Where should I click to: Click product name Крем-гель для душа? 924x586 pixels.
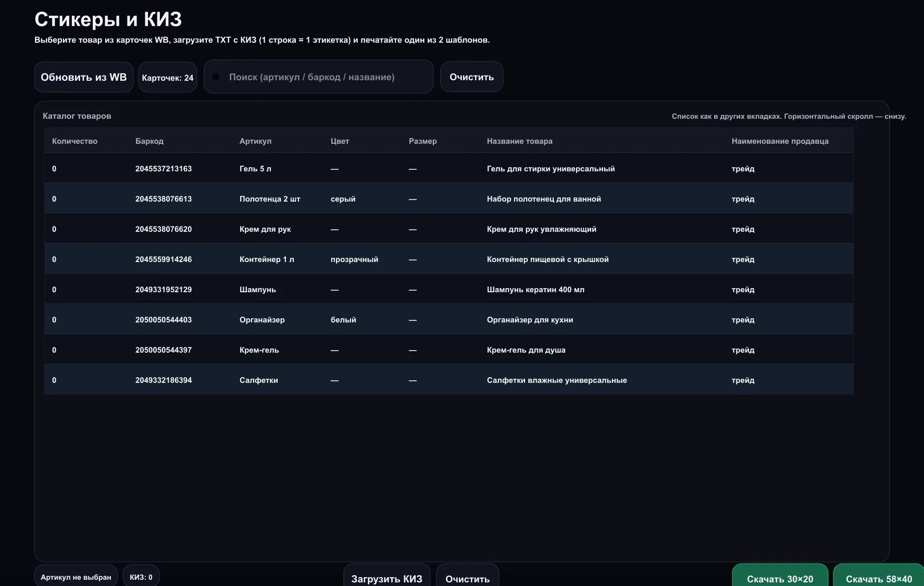[x=526, y=350]
